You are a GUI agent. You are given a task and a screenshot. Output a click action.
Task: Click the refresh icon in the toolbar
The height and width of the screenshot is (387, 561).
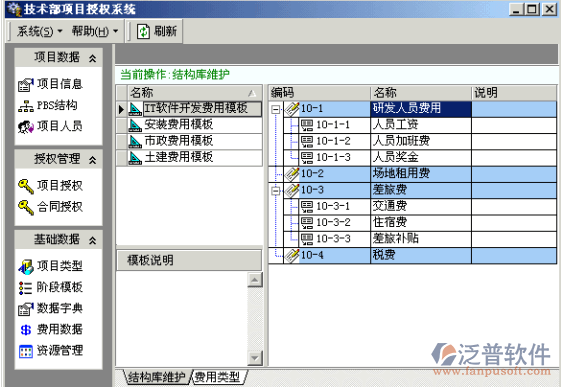tap(143, 31)
